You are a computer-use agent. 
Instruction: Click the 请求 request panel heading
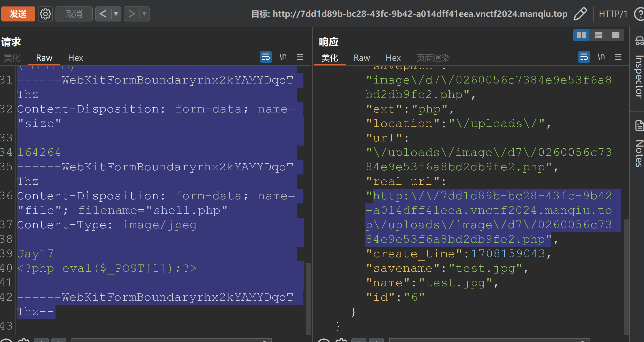coord(11,42)
